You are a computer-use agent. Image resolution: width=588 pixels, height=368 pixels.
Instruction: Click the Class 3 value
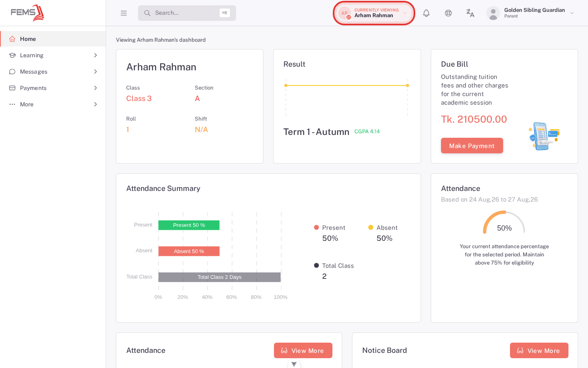pos(139,99)
